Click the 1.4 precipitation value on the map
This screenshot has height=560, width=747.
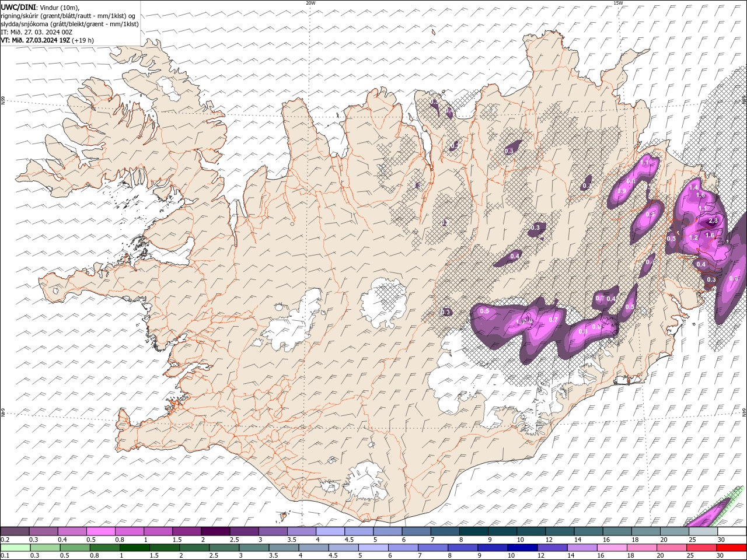pyautogui.click(x=693, y=187)
